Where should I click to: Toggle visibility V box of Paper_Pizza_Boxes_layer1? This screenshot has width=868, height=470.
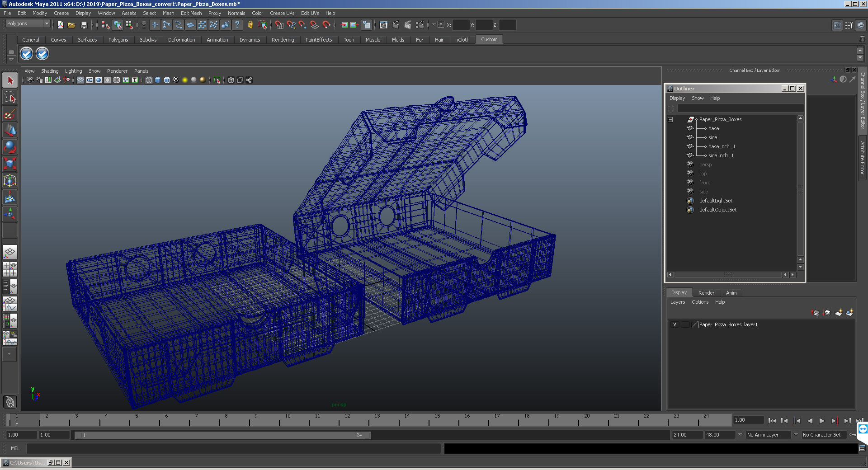pyautogui.click(x=675, y=324)
